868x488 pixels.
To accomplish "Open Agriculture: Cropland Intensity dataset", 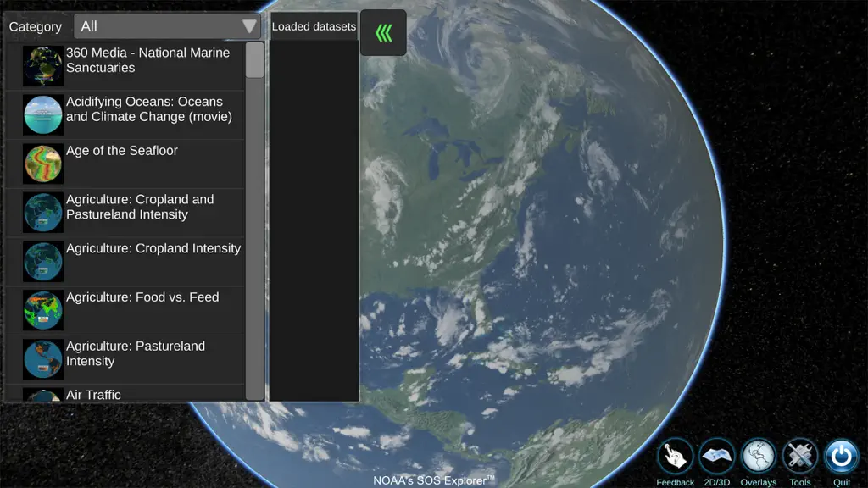I will 125,262.
